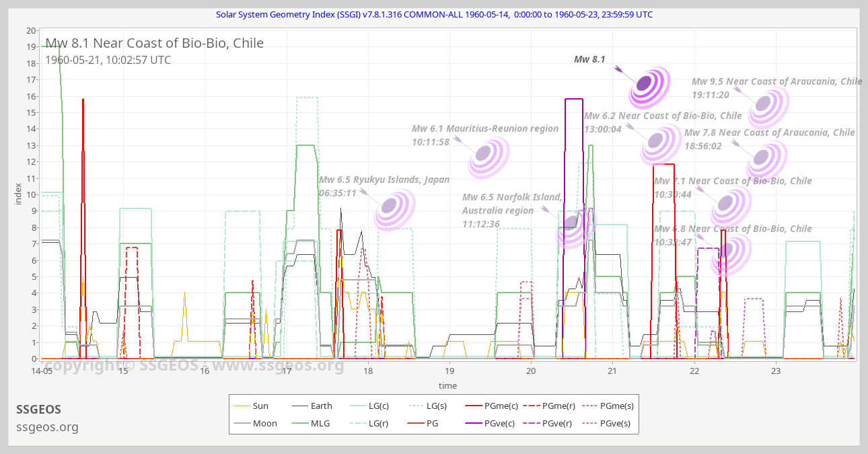Click the Mw 9.5 Araucania earthquake marker
Image resolution: width=868 pixels, height=454 pixels.
pyautogui.click(x=768, y=106)
